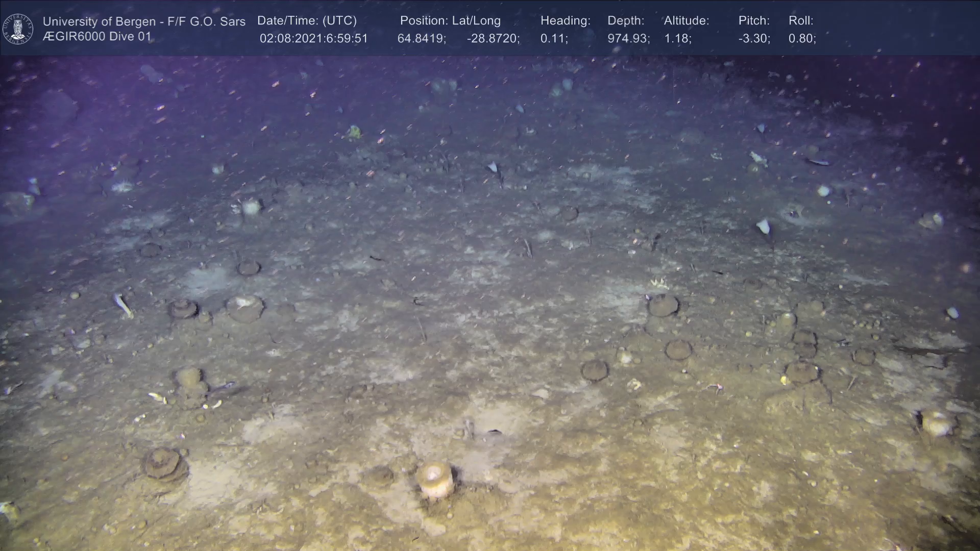Click the Pitch label

753,20
